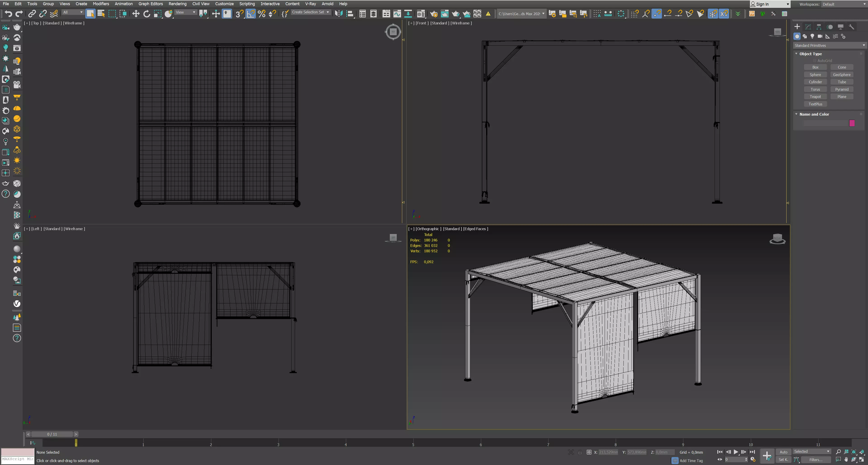Click the Redo arrow icon
868x465 pixels.
coord(19,14)
